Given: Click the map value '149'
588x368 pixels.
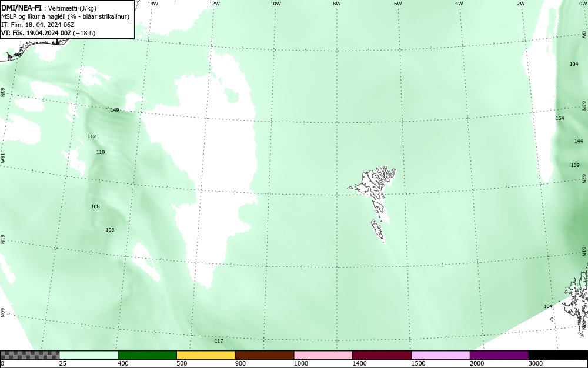Looking at the screenshot, I should coord(115,110).
